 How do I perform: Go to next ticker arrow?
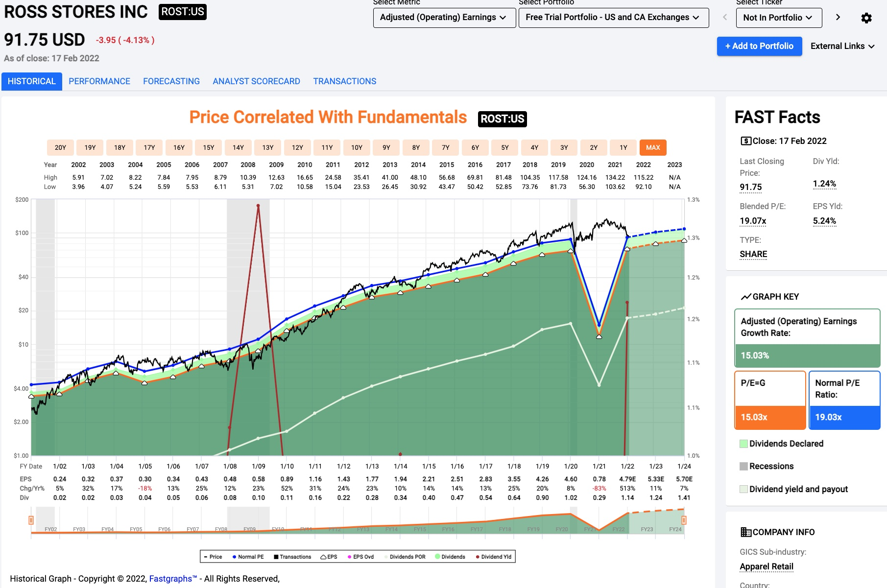[838, 17]
